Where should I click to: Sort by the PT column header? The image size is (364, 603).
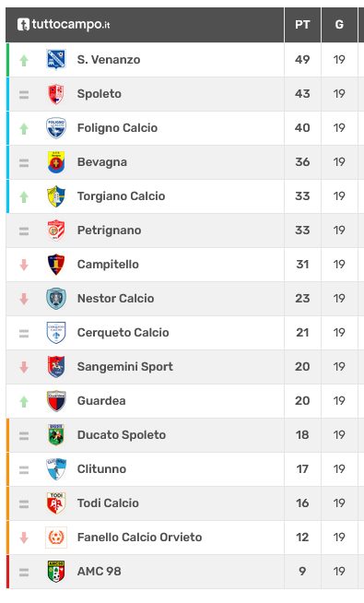click(302, 25)
